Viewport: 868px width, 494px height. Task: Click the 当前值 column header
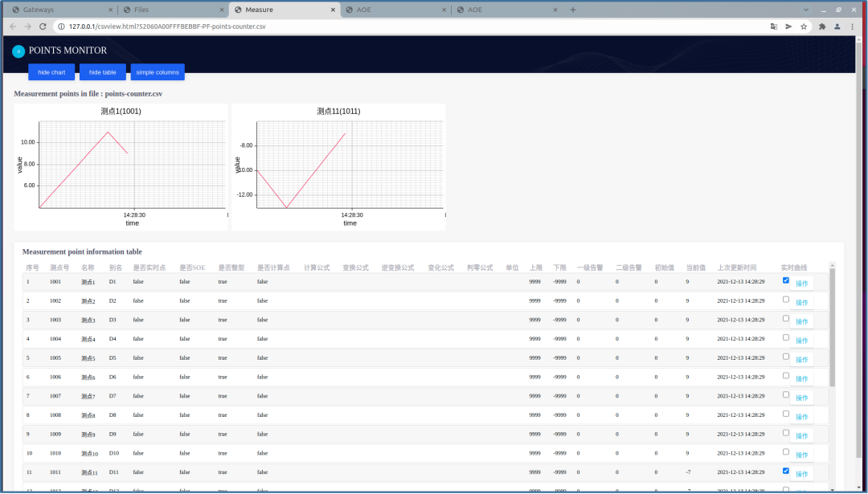(695, 267)
